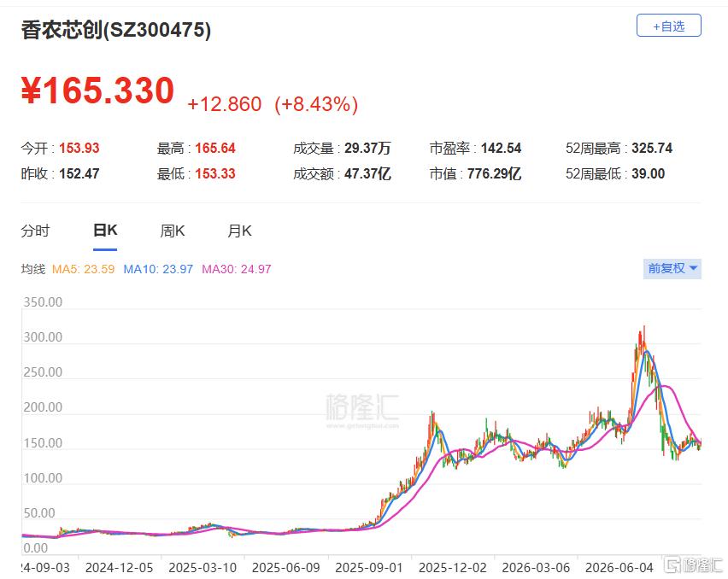Click the 2025-03-10 date axis label
This screenshot has width=728, height=579.
(x=203, y=567)
